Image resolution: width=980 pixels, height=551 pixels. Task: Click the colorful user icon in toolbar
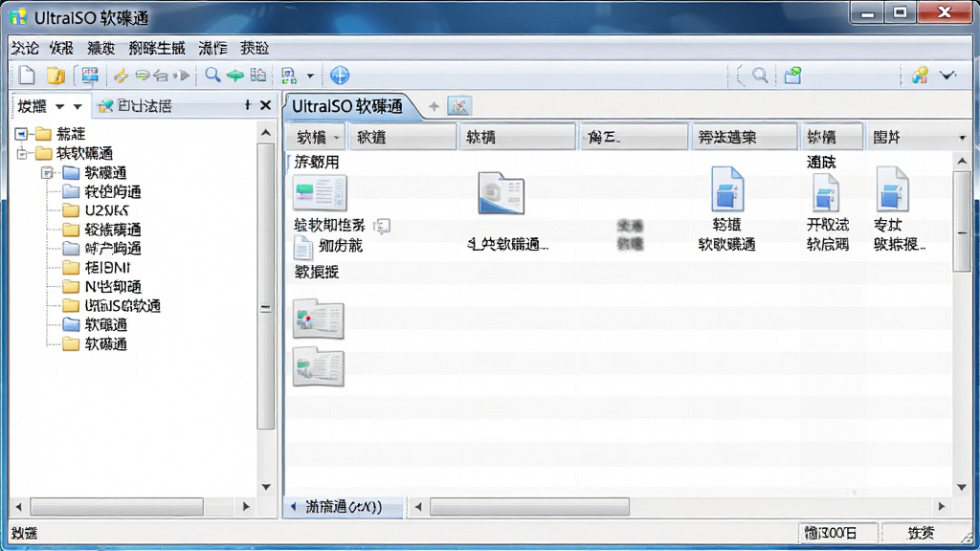920,76
